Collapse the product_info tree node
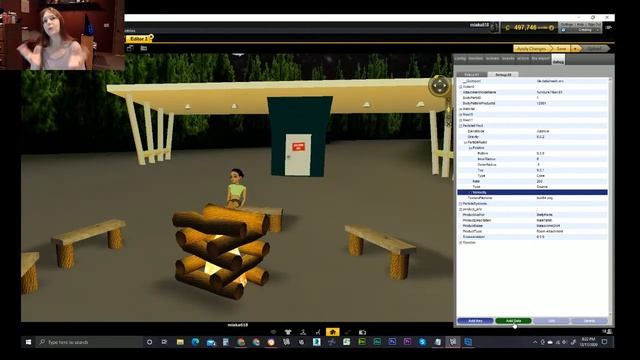This screenshot has width=640, height=360. tap(460, 209)
